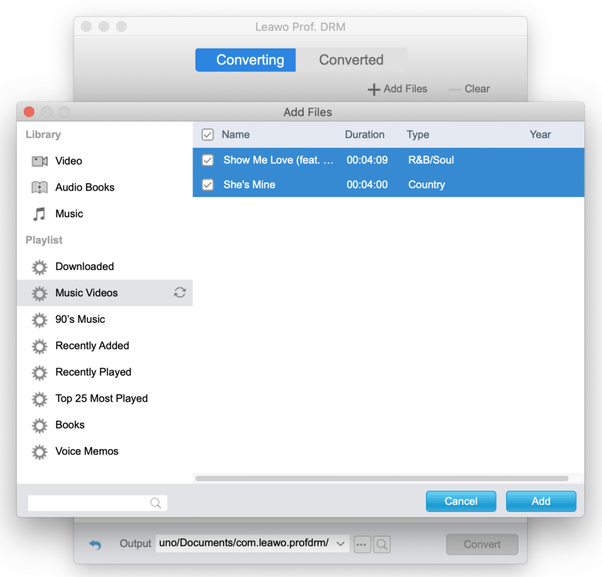The width and height of the screenshot is (602, 577).
Task: Select the Top 25 Most Played playlist
Action: click(104, 399)
